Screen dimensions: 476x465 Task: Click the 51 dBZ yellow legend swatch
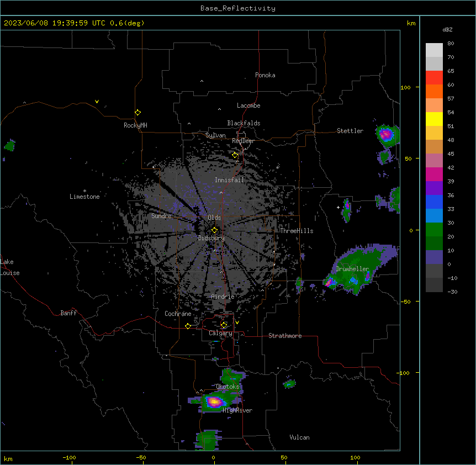[434, 119]
